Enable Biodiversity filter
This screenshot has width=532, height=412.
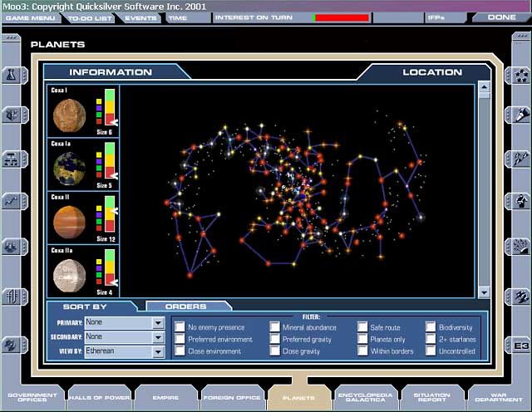coord(431,327)
